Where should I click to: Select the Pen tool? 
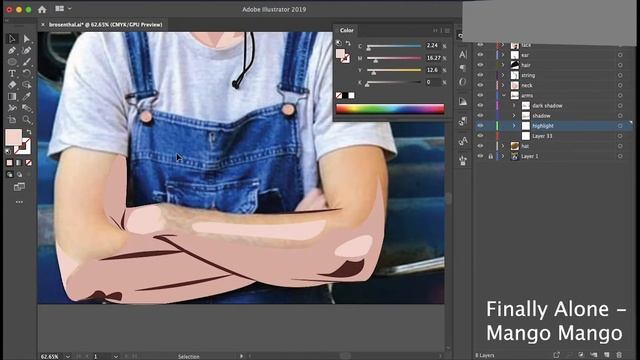click(12, 50)
